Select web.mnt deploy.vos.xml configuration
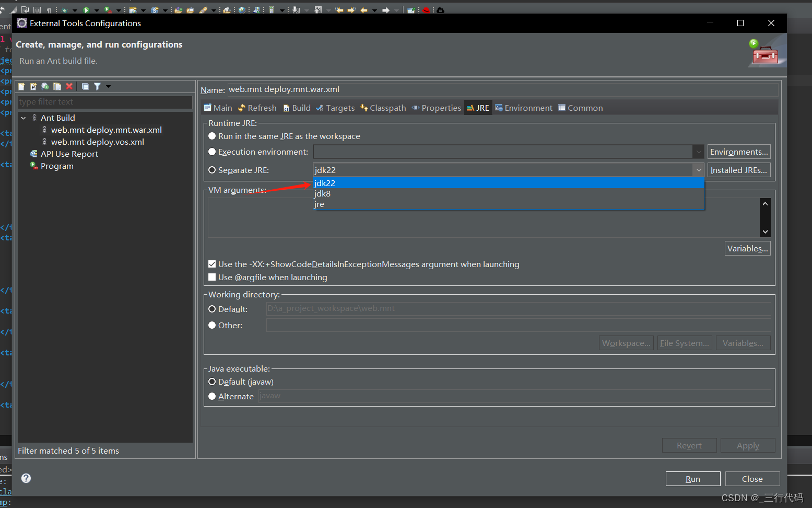Image resolution: width=812 pixels, height=508 pixels. [x=97, y=142]
